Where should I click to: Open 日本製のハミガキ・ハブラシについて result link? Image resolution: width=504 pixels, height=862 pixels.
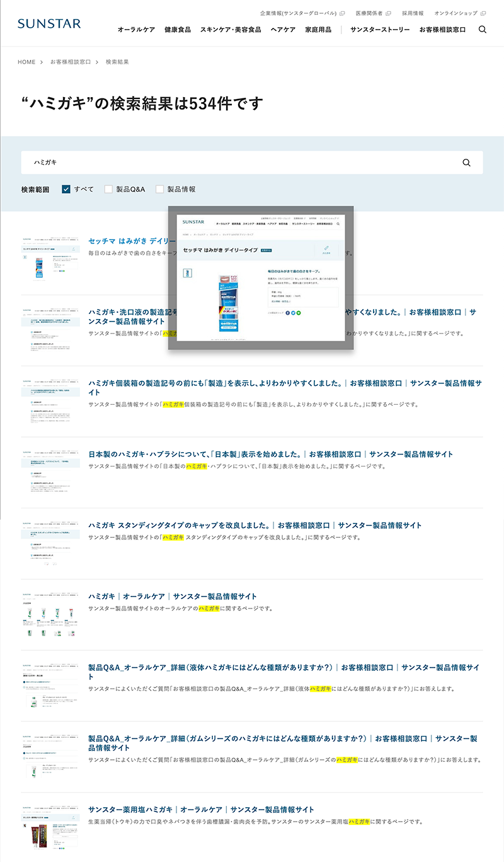coord(270,454)
